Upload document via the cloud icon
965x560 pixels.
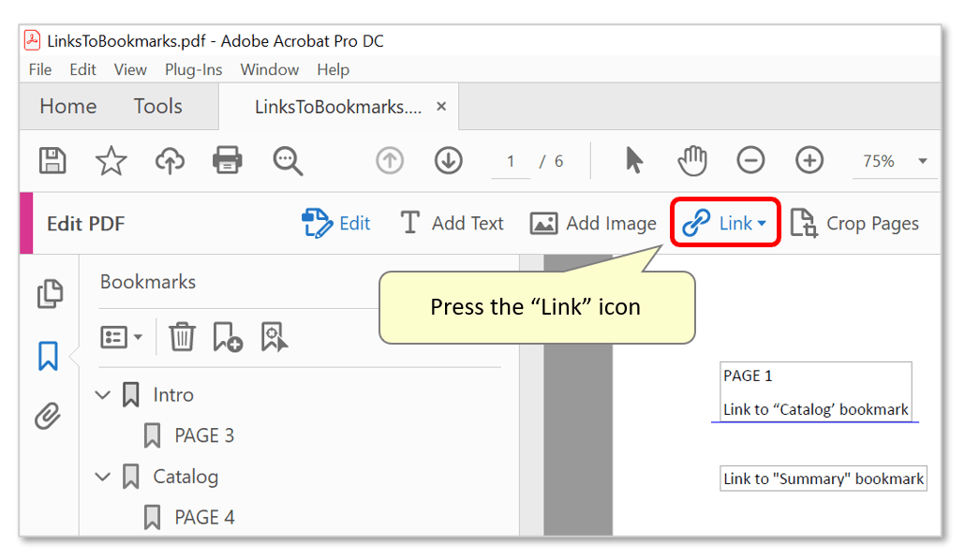point(170,160)
